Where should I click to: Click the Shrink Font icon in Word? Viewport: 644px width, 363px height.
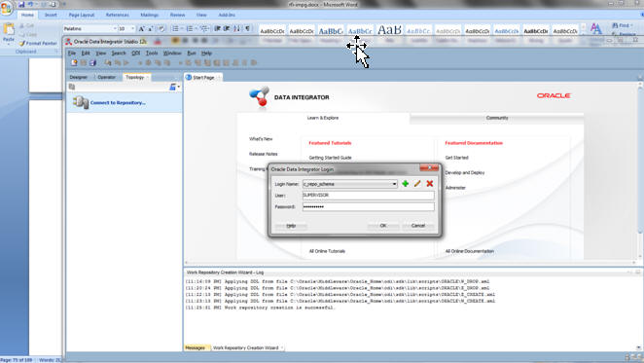pos(151,29)
